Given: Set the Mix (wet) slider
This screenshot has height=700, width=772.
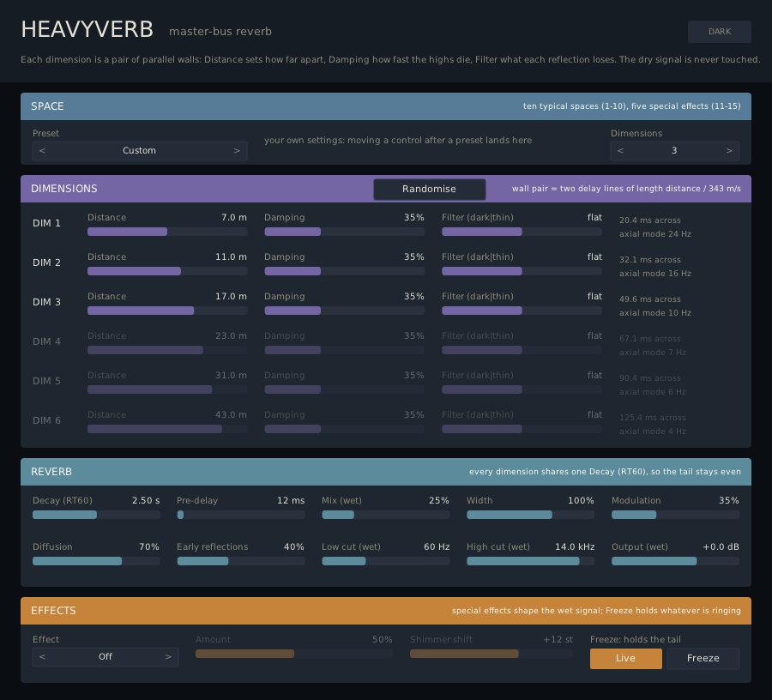Looking at the screenshot, I should point(386,515).
